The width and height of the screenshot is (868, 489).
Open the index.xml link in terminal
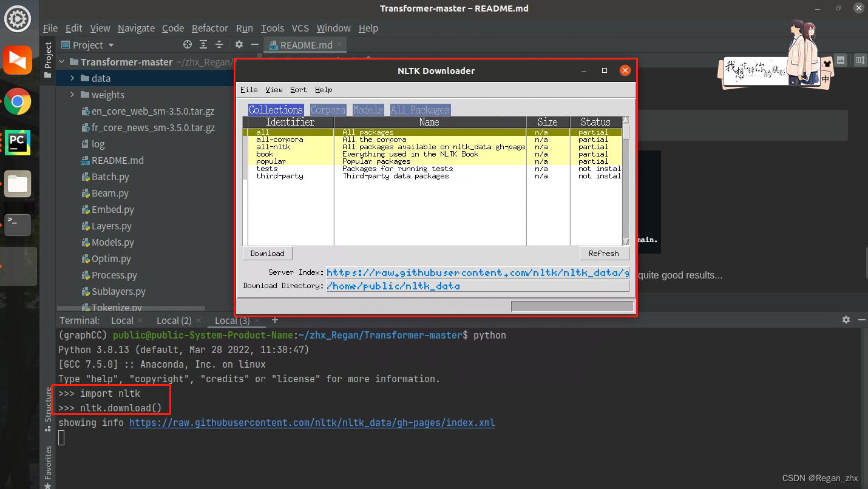[x=312, y=423]
